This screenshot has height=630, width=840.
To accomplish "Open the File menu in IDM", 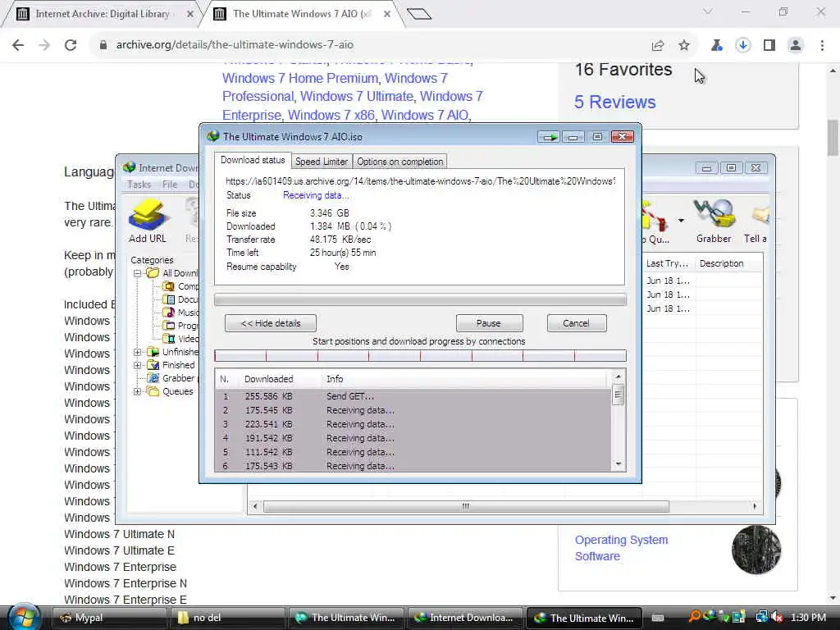I will coord(170,185).
